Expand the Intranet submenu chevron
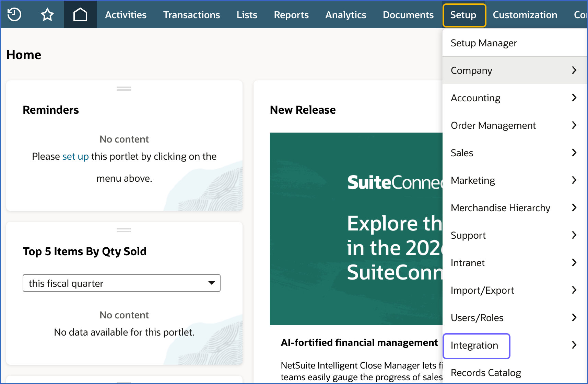This screenshot has width=588, height=384. 574,262
